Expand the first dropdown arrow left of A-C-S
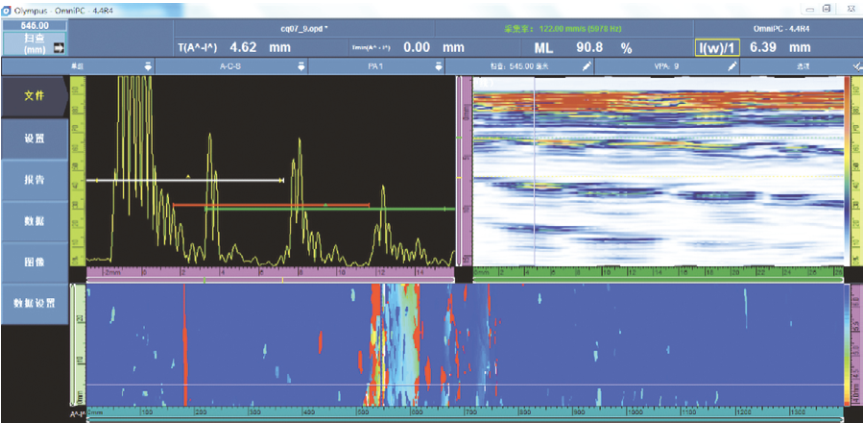 click(148, 66)
